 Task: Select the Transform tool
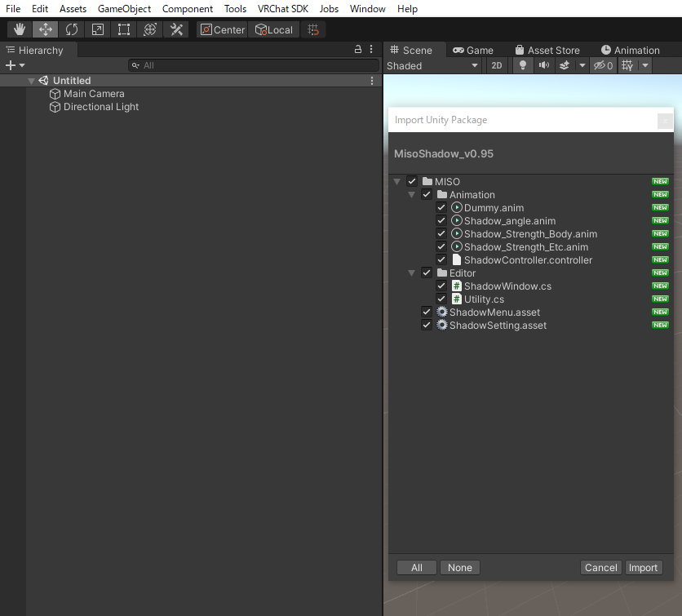pyautogui.click(x=150, y=29)
